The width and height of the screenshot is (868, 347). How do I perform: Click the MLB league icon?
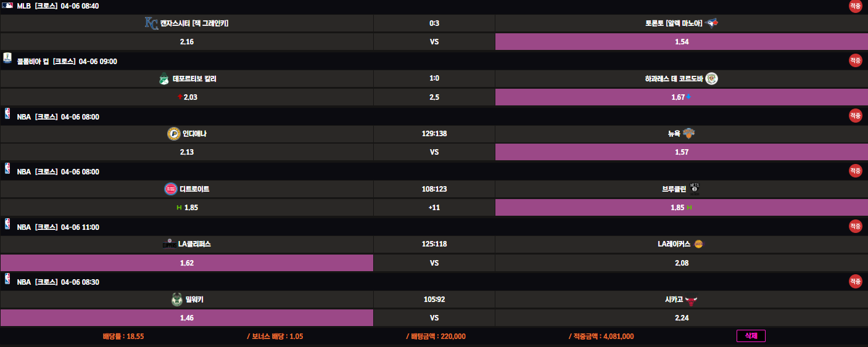[7, 6]
